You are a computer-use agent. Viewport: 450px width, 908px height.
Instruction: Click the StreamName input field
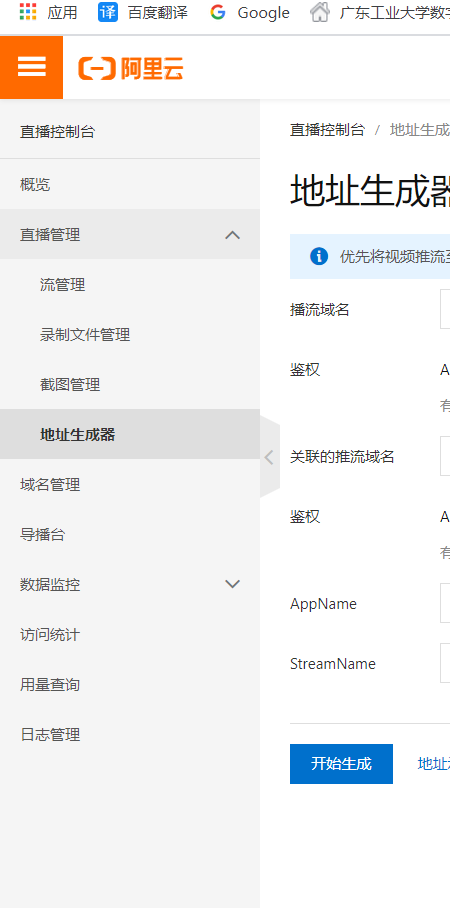(445, 663)
